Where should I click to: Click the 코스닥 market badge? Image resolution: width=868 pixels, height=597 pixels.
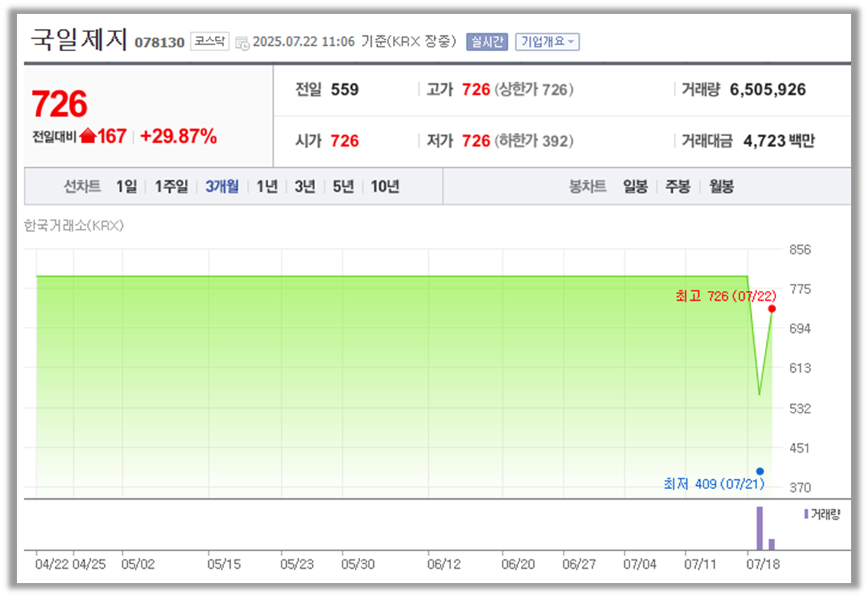[210, 41]
